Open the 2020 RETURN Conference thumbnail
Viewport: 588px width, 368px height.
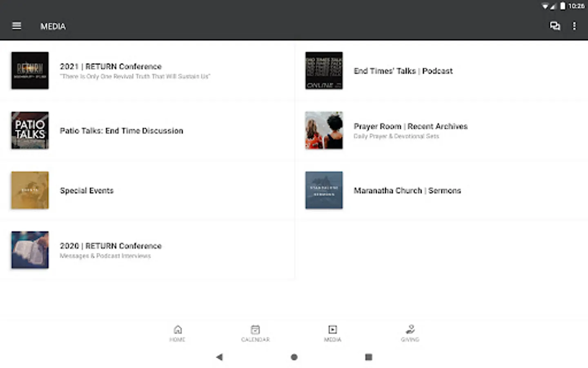coord(30,250)
